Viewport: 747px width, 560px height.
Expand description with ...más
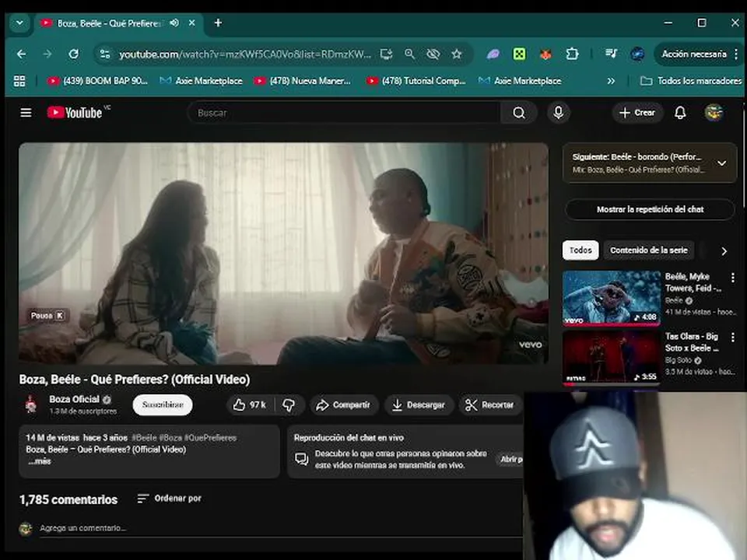[39, 461]
